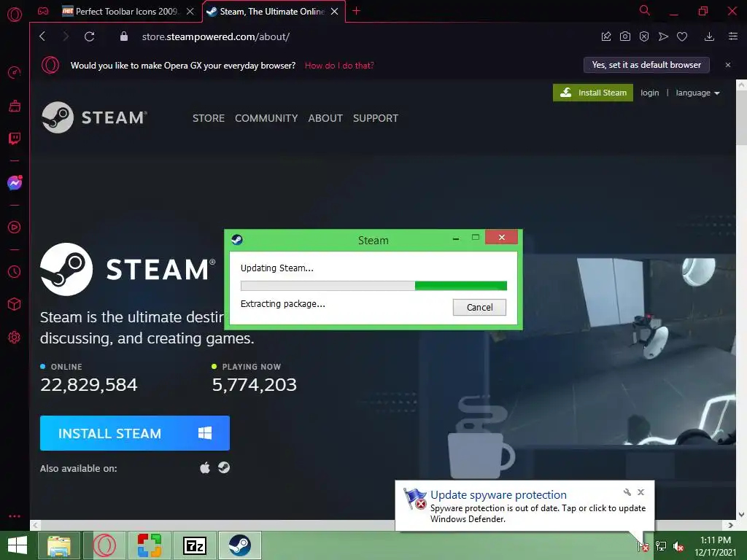Open the History clock icon in the sidebar
This screenshot has height=560, width=747.
coord(15,271)
